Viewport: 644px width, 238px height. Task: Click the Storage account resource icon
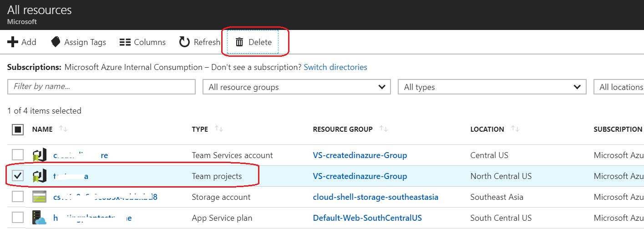[x=40, y=197]
